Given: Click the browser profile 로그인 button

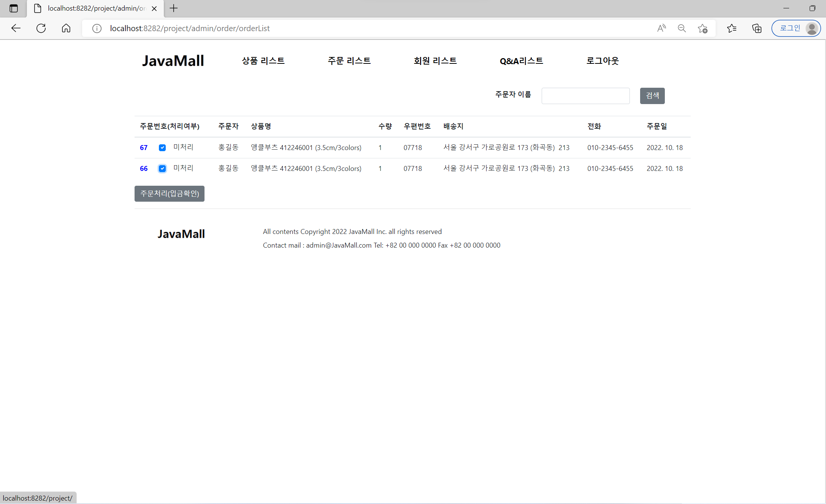Looking at the screenshot, I should (796, 28).
